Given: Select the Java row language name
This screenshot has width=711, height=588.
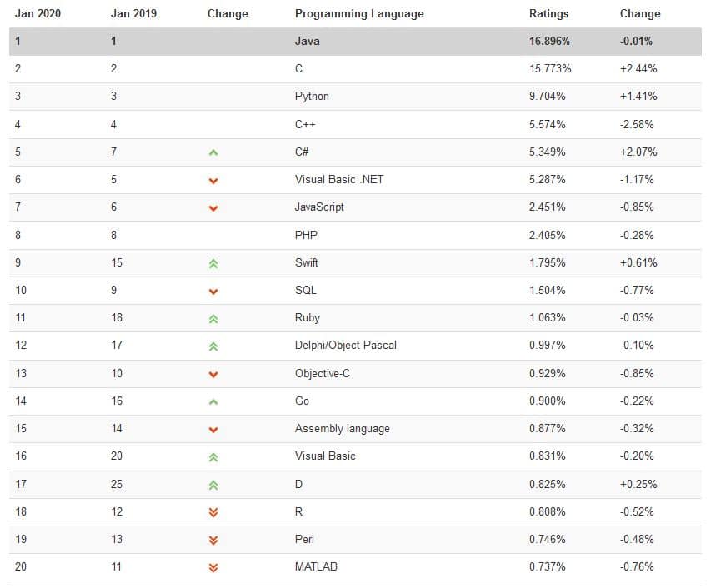Looking at the screenshot, I should pyautogui.click(x=307, y=41).
